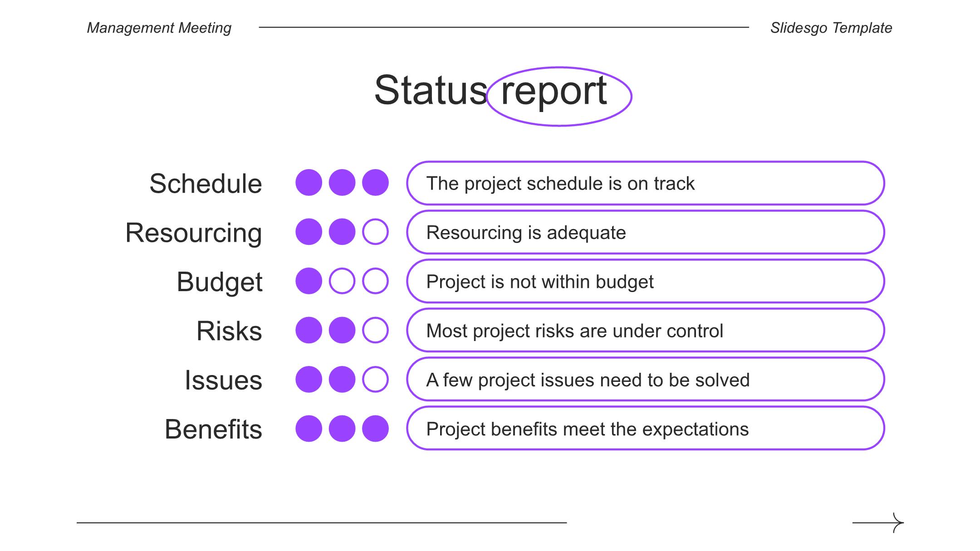Viewport: 980px width, 551px height.
Task: Select the third filled dot beside Schedule
Action: point(375,183)
